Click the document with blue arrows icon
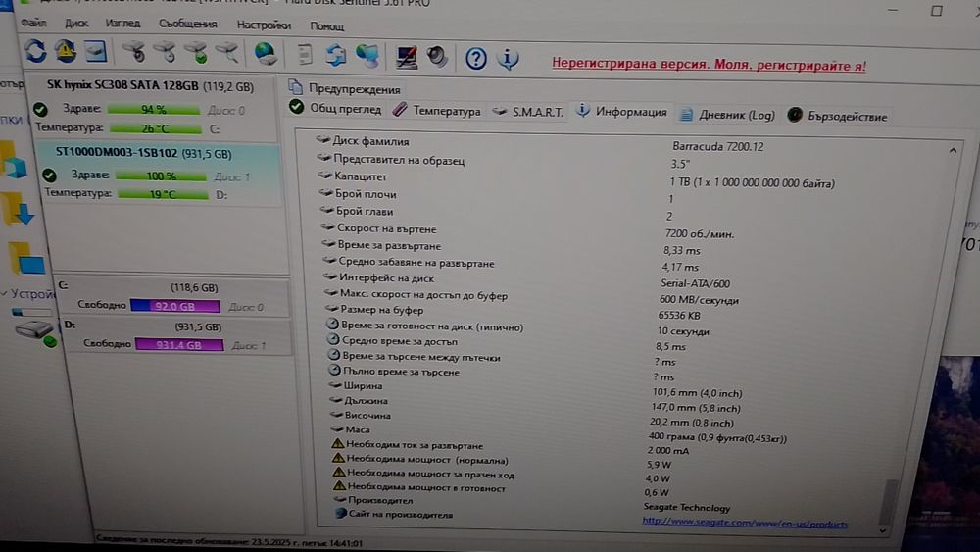The width and height of the screenshot is (980, 552). click(x=335, y=55)
